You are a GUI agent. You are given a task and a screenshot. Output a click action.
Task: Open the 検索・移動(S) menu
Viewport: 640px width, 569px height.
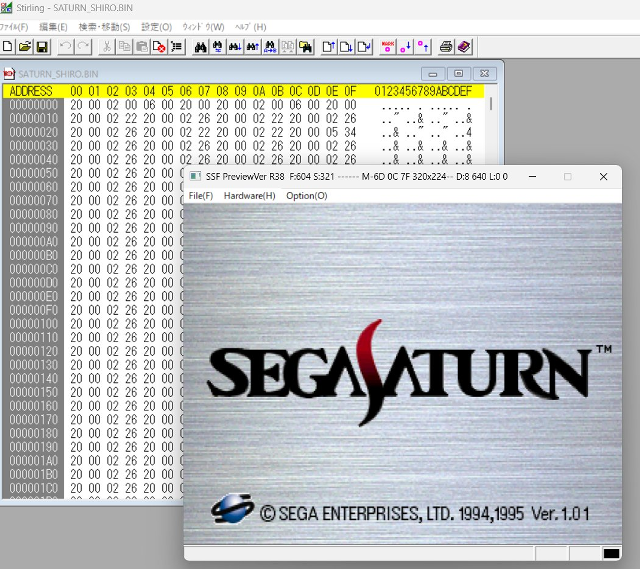[104, 27]
